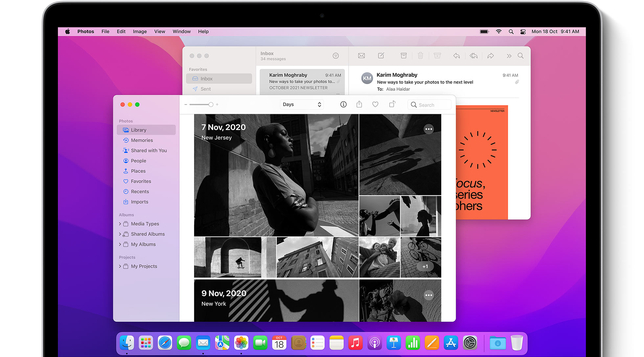
Task: Open Control Center from the menu bar
Action: click(523, 31)
